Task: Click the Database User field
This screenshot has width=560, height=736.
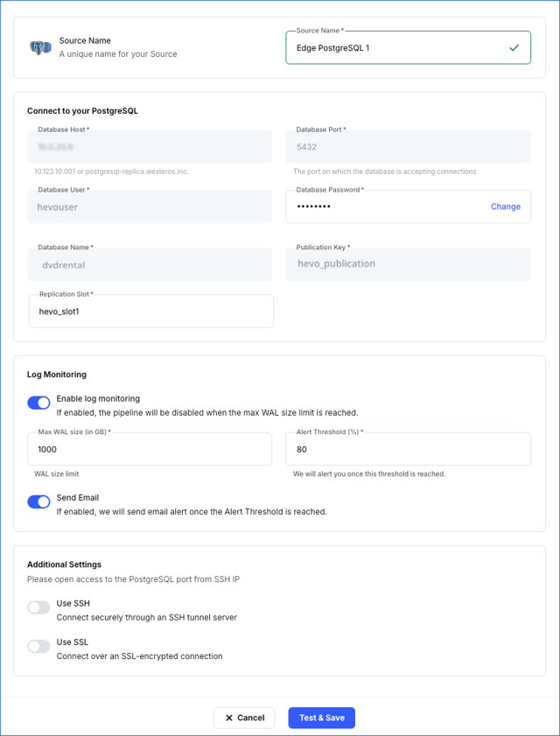Action: [x=150, y=207]
